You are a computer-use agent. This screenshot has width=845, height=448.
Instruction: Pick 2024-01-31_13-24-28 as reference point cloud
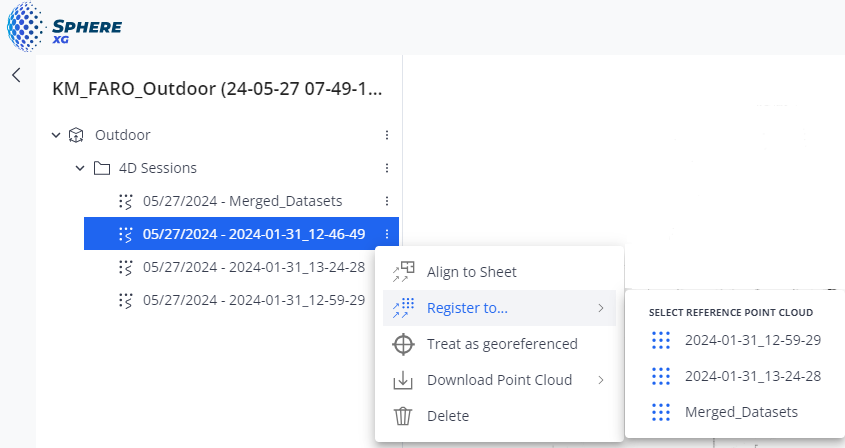point(752,376)
